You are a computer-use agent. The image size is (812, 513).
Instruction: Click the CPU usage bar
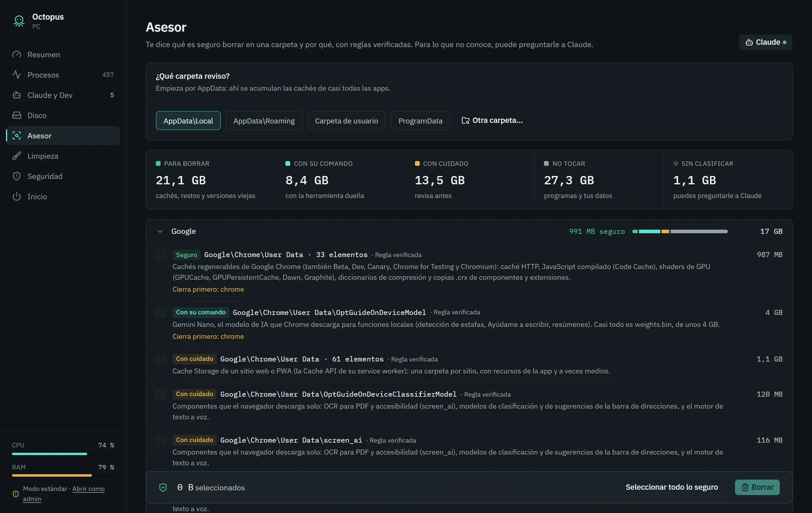[63, 454]
